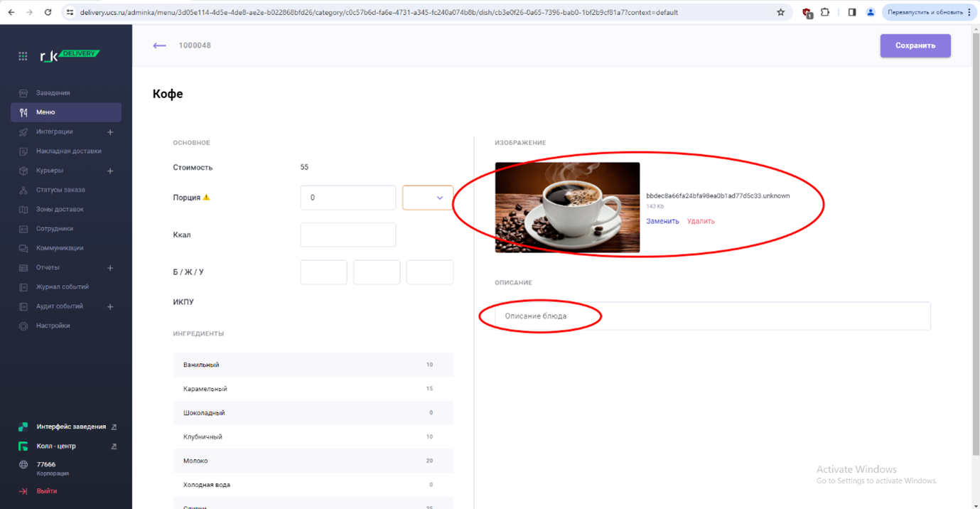Open Зоны доставок section
980x509 pixels.
(x=60, y=209)
